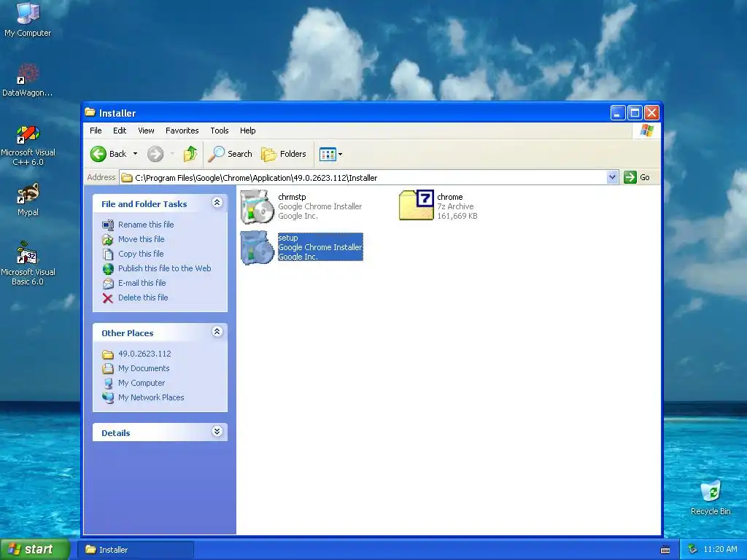
Task: Click the E-mail envelope icon
Action: [108, 284]
